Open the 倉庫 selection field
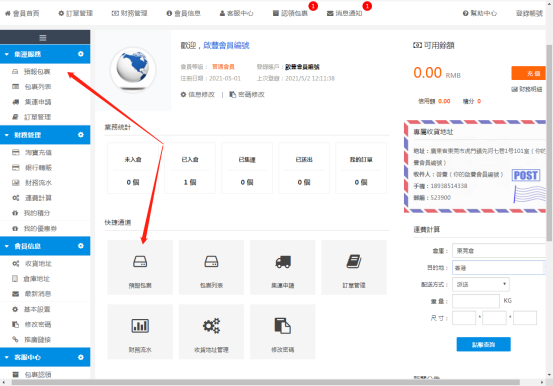The image size is (553, 386). pyautogui.click(x=499, y=251)
